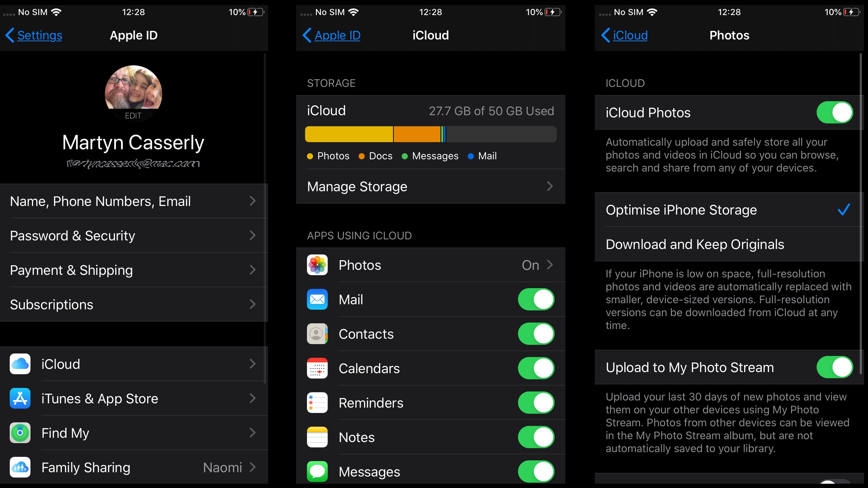Toggle iCloud Photos on or off
Viewport: 868px width, 488px height.
835,113
